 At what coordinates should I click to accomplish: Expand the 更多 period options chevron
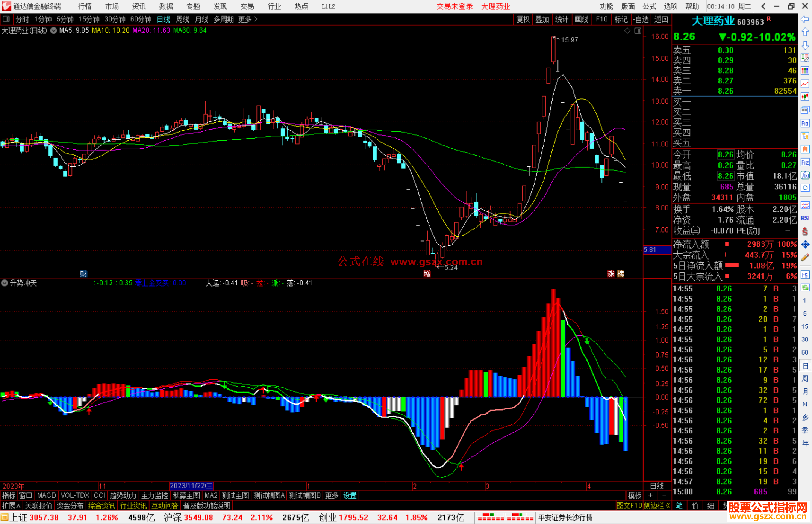point(256,19)
